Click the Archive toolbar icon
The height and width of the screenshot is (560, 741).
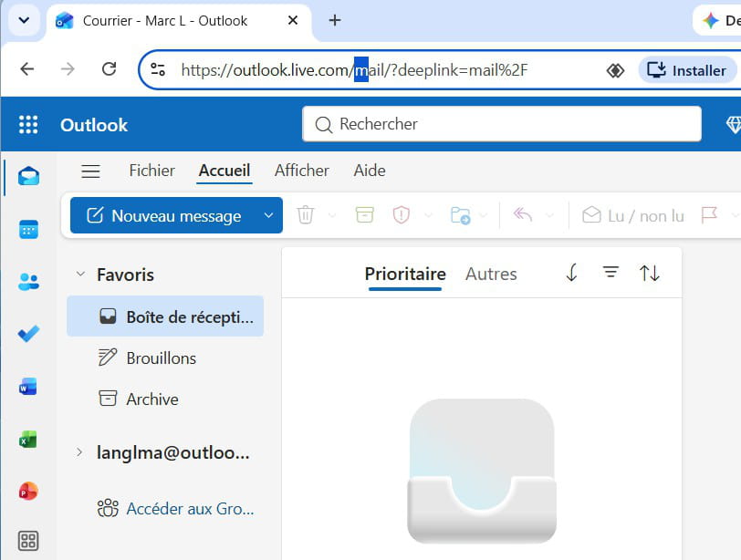tap(364, 215)
